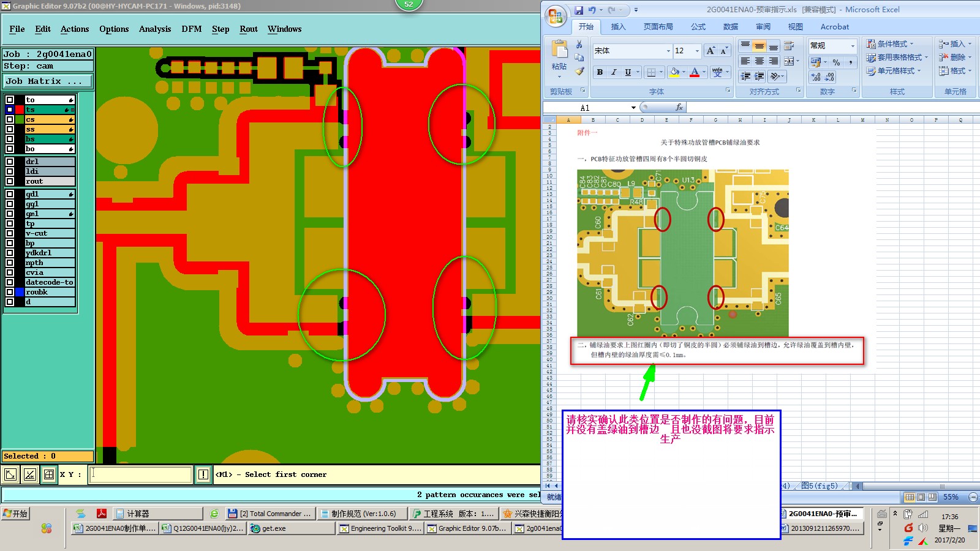Screen dimensions: 980x551
Task: Open the Excel Office button menu
Action: (556, 17)
